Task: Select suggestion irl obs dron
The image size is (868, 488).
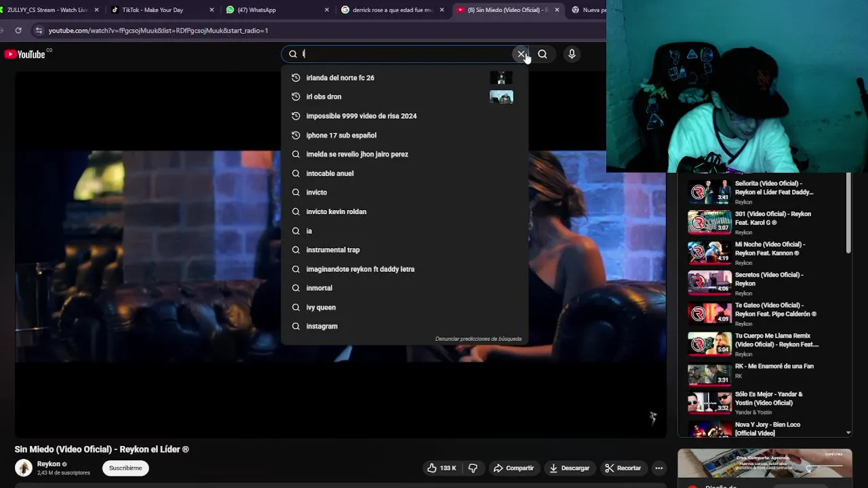Action: [405, 97]
